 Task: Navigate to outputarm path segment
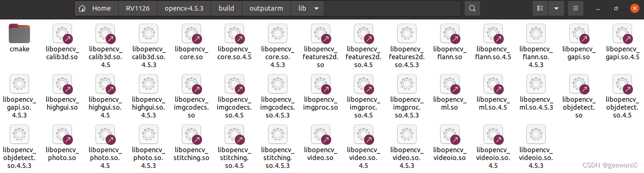click(266, 8)
